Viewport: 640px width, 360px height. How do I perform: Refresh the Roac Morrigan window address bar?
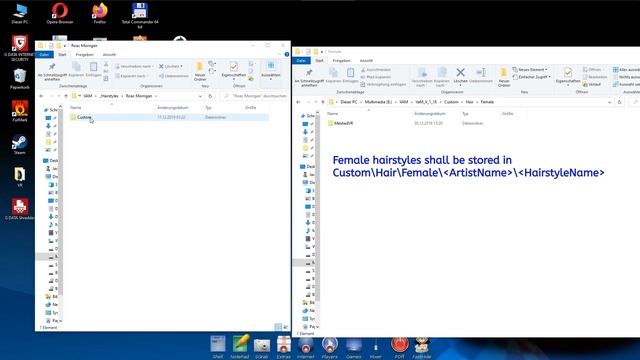tap(210, 96)
